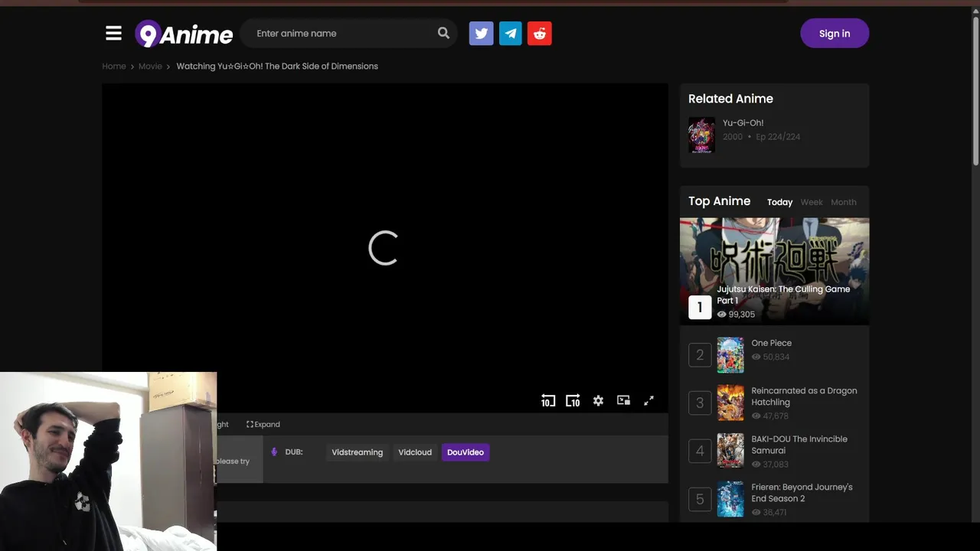Viewport: 980px width, 551px height.
Task: Select the Vidcloud server
Action: (x=415, y=452)
